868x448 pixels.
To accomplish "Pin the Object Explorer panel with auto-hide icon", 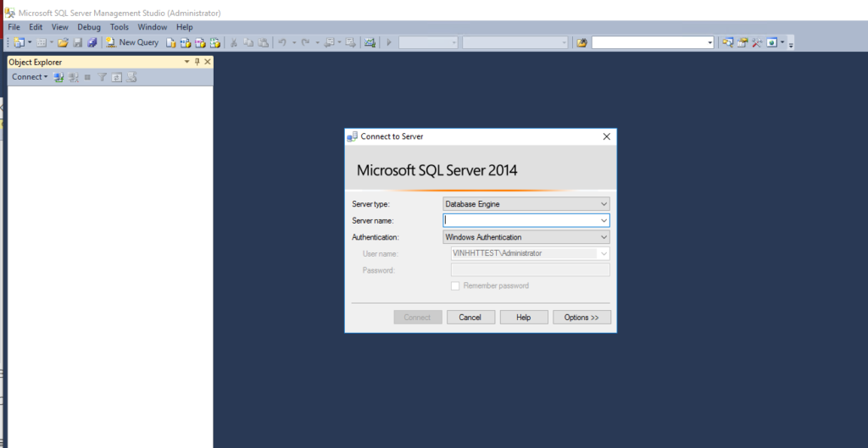I will pyautogui.click(x=197, y=62).
